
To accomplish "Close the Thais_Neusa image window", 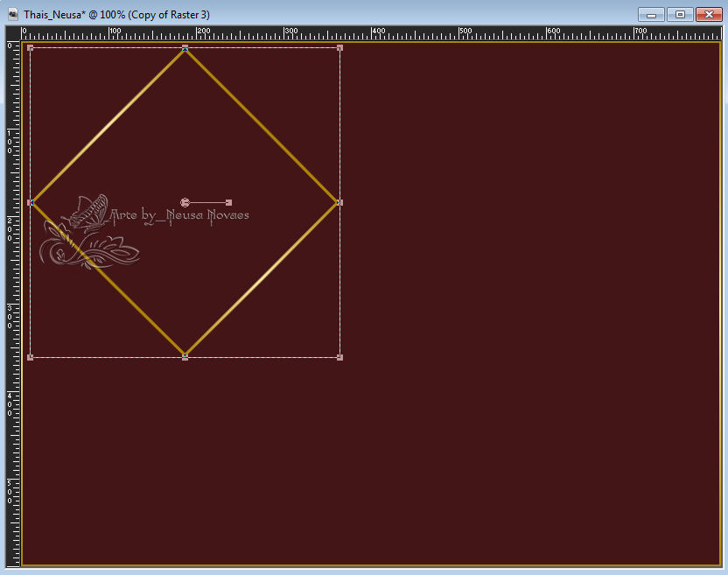I will 709,15.
